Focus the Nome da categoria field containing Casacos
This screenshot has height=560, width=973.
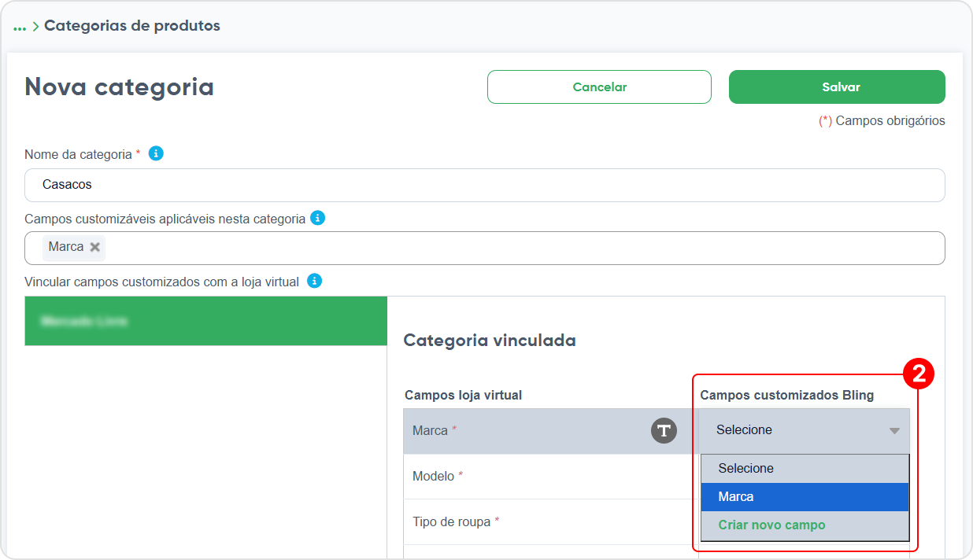485,185
